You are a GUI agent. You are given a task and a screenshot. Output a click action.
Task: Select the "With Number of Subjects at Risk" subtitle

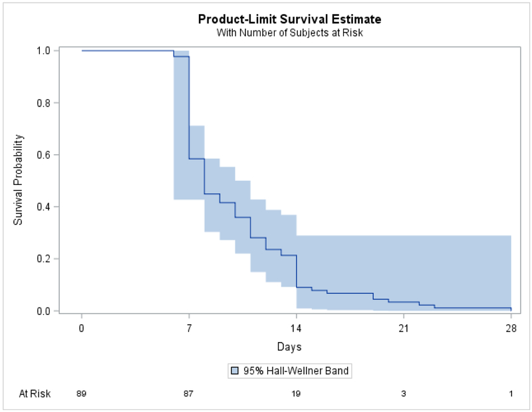point(289,33)
